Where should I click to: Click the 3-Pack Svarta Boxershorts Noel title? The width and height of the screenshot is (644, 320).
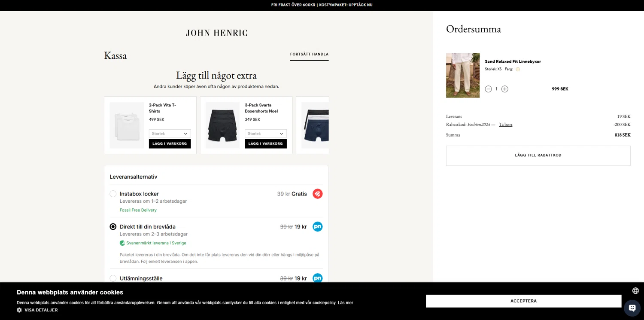[x=261, y=108]
